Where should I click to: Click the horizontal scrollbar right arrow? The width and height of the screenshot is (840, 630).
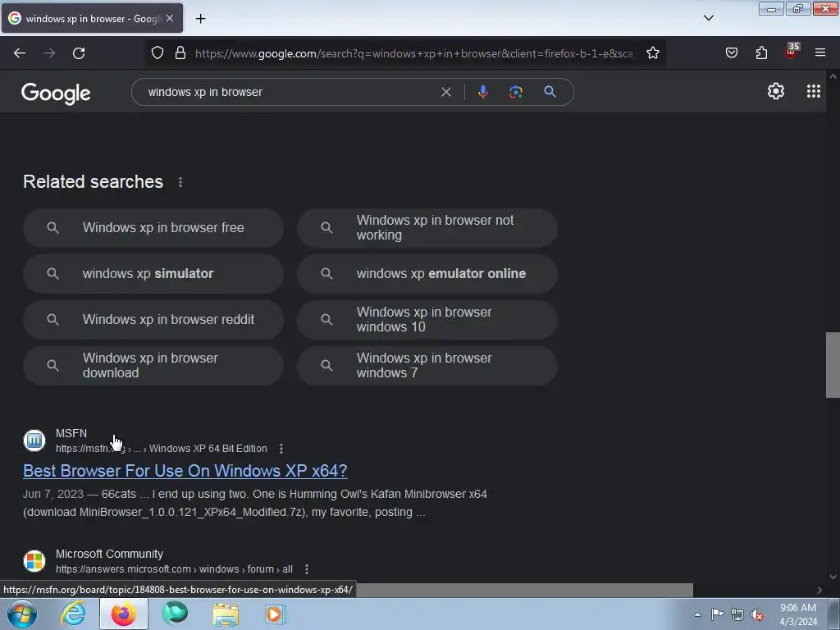[819, 591]
